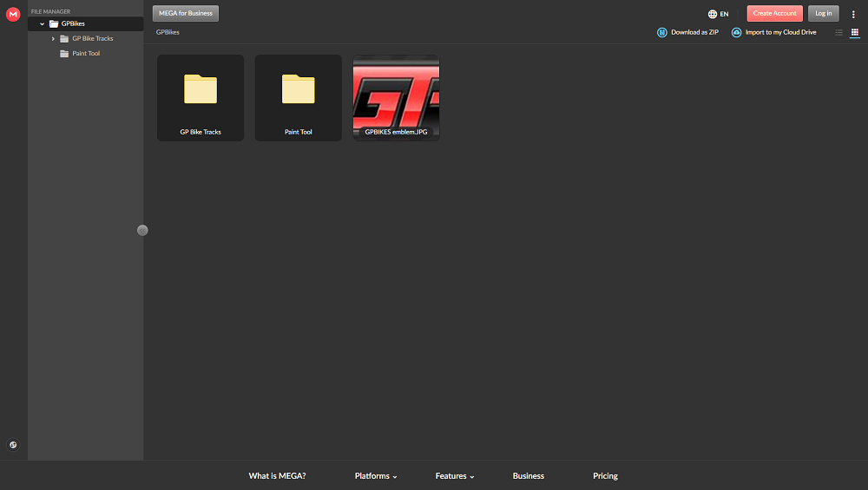Click the GPBikes breadcrumb label

point(168,32)
